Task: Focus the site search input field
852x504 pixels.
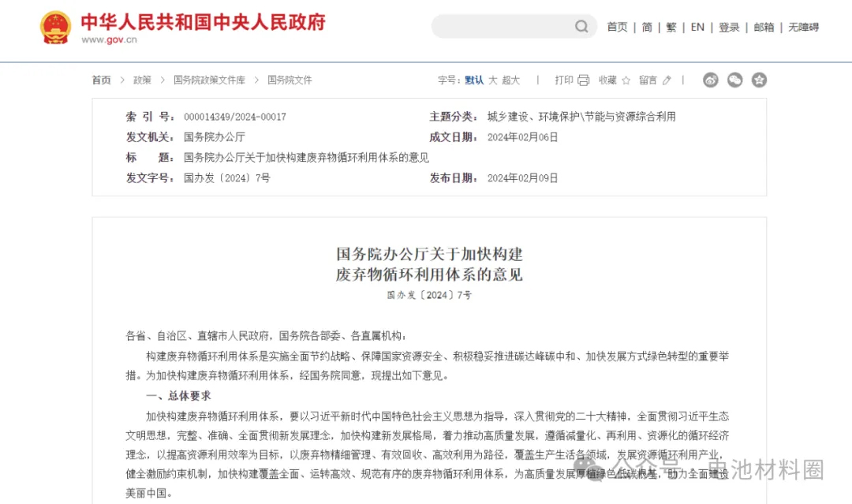Action: [x=514, y=26]
